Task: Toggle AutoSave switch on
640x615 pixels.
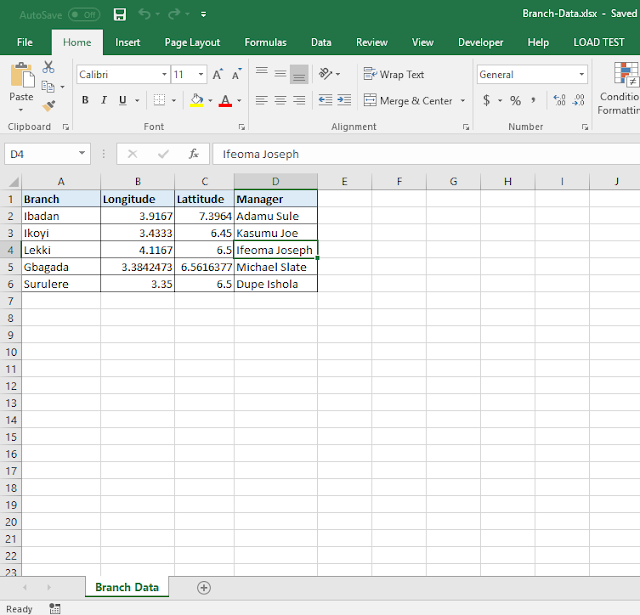Action: [84, 15]
